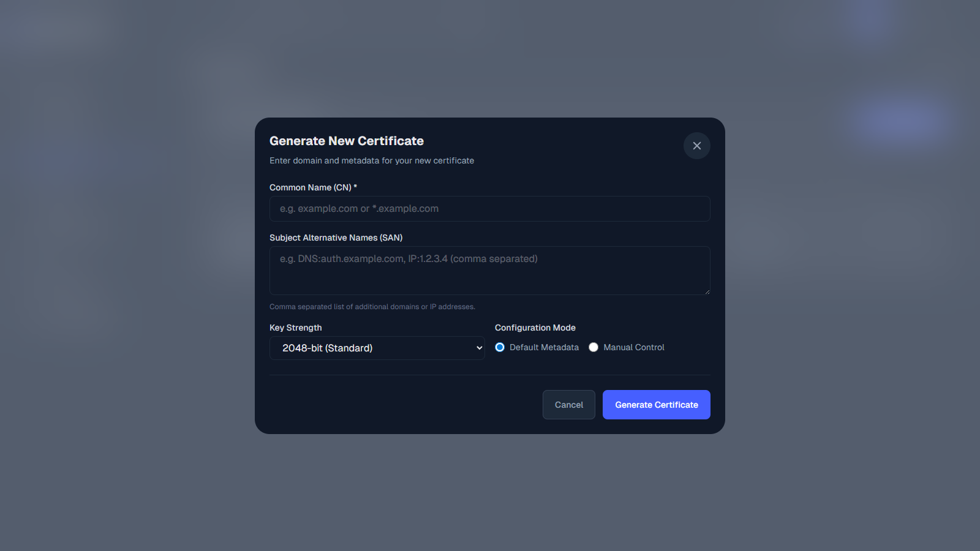
Task: Click the 'Enter domain and metadata' subtitle
Action: point(371,160)
